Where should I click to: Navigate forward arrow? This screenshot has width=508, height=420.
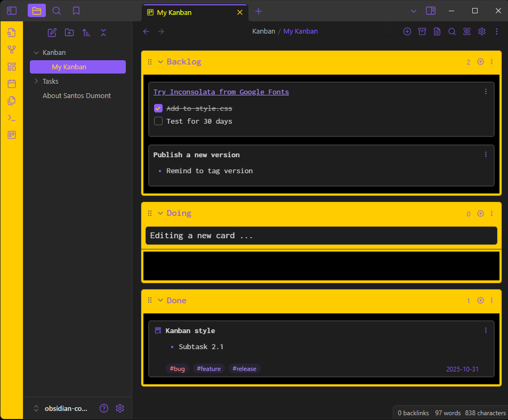point(161,31)
